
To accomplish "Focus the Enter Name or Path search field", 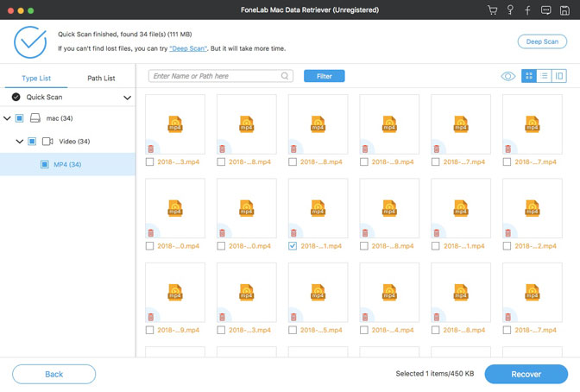I will coord(221,76).
